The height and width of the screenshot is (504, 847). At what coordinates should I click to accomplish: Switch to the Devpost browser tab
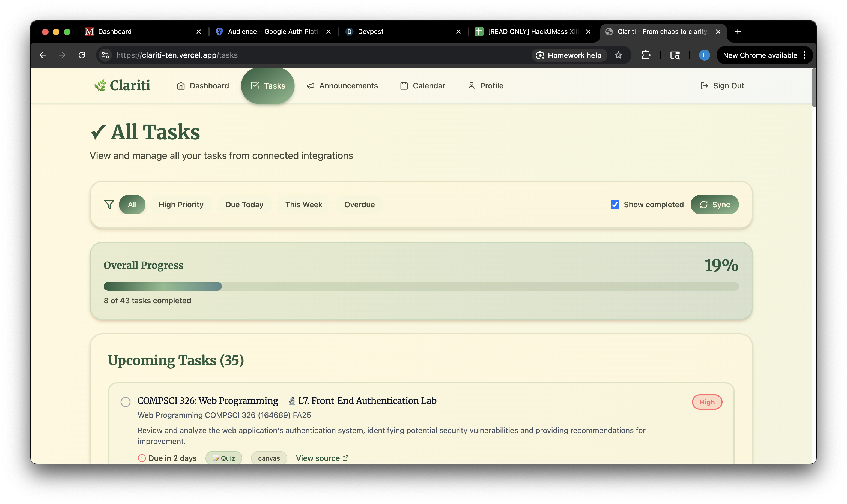pyautogui.click(x=370, y=32)
